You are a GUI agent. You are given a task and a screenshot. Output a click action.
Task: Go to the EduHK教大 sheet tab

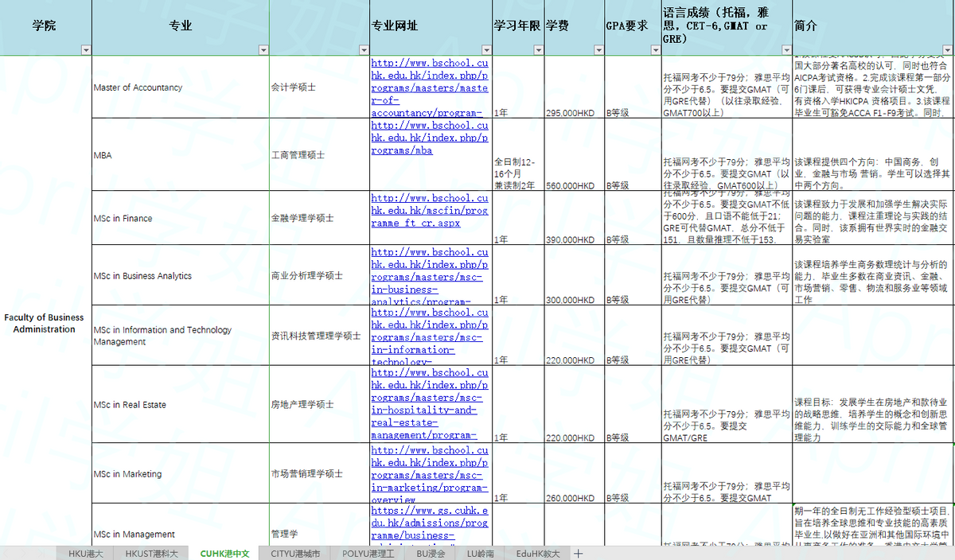pyautogui.click(x=537, y=553)
